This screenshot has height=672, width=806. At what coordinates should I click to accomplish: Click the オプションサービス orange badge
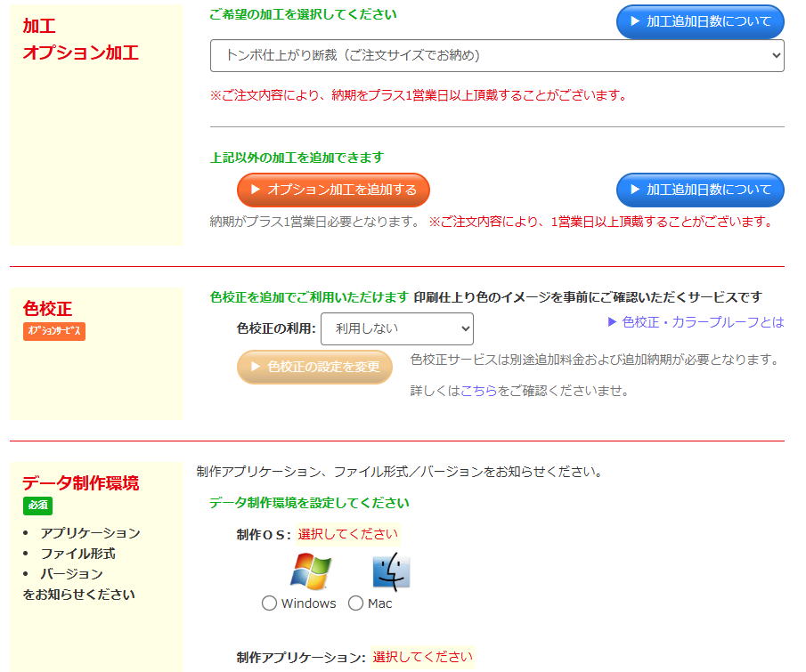point(54,331)
